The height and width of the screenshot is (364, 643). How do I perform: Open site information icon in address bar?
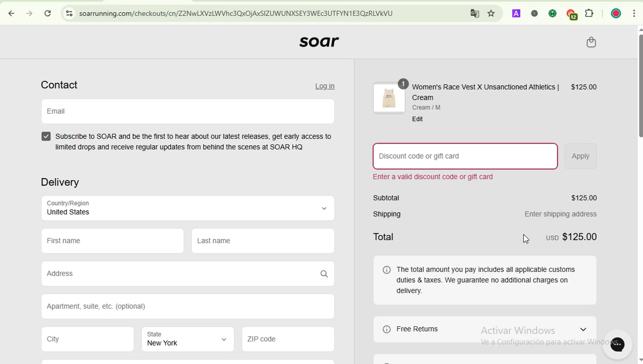pyautogui.click(x=69, y=13)
